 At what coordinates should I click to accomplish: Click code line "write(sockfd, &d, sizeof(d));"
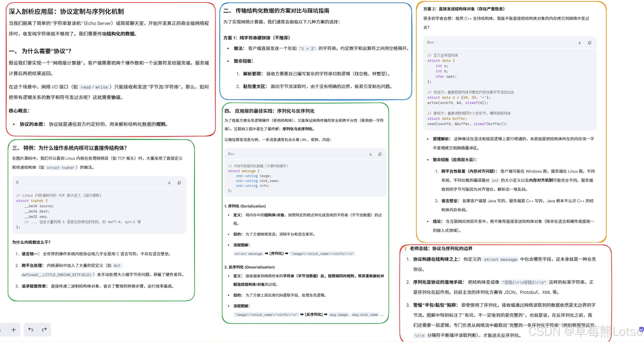point(458,103)
